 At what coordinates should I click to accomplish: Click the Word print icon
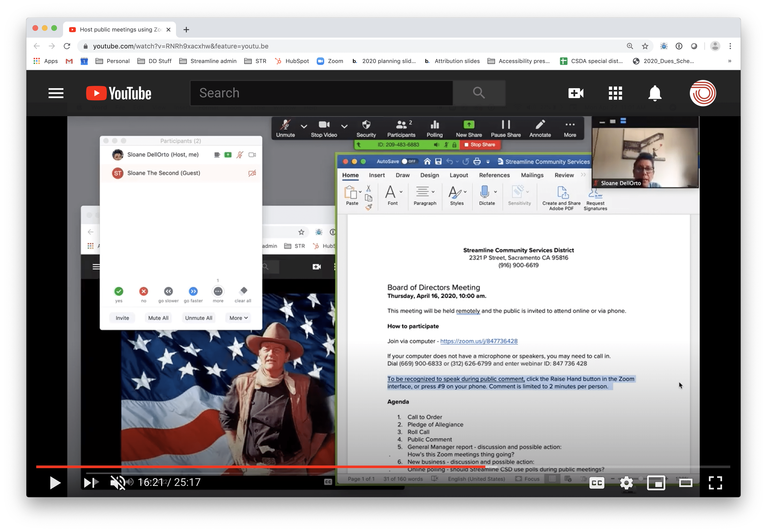[477, 162]
